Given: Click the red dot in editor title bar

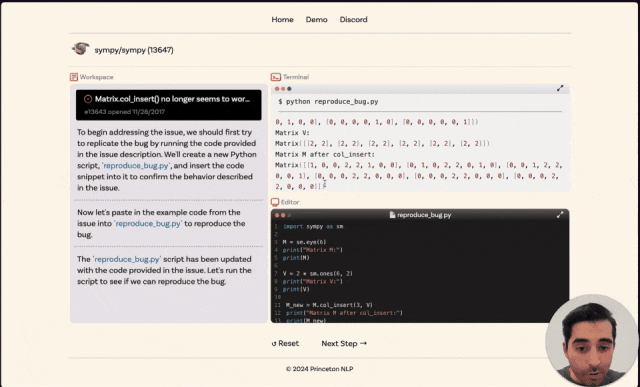Looking at the screenshot, I should pyautogui.click(x=277, y=215).
